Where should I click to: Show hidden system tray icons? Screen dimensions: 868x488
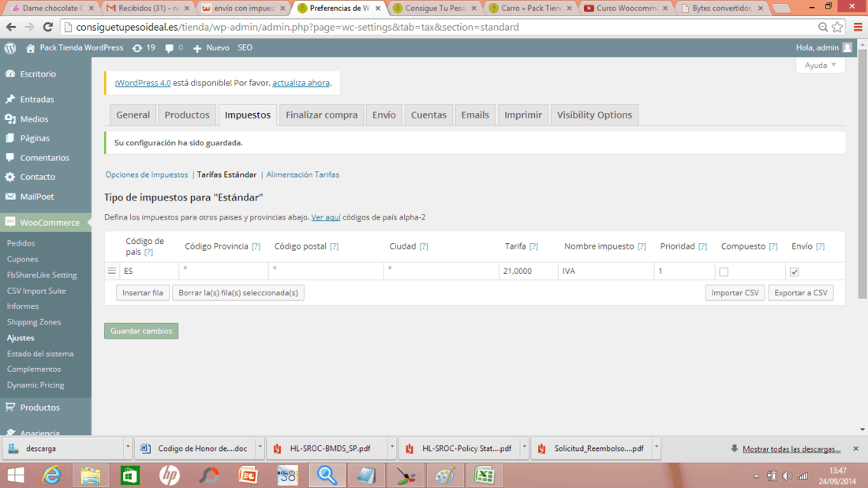[x=756, y=476]
